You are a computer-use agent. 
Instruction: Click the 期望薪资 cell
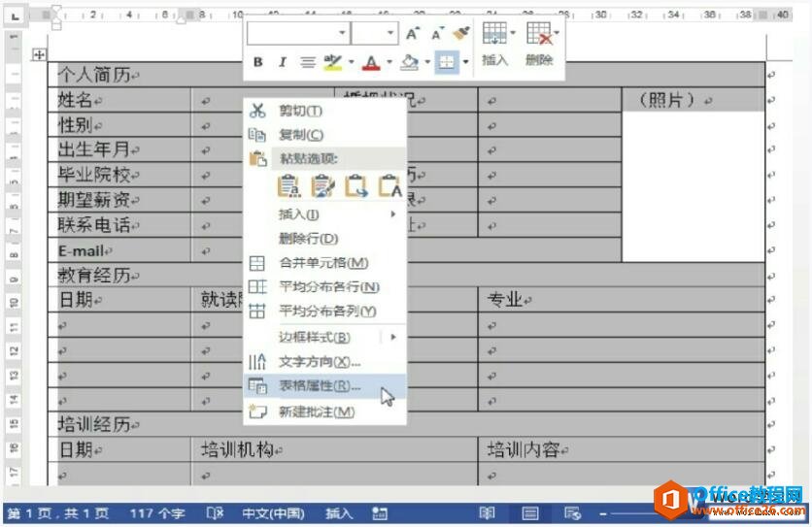pyautogui.click(x=119, y=200)
